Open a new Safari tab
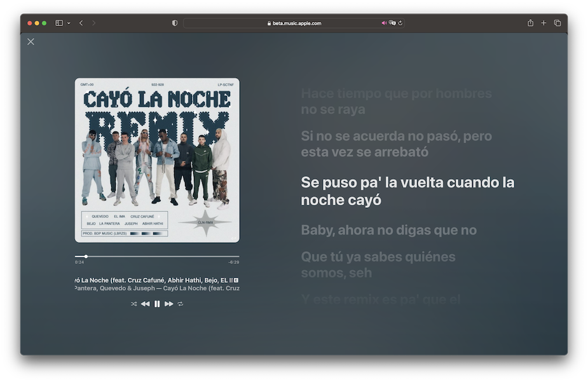 pyautogui.click(x=544, y=23)
